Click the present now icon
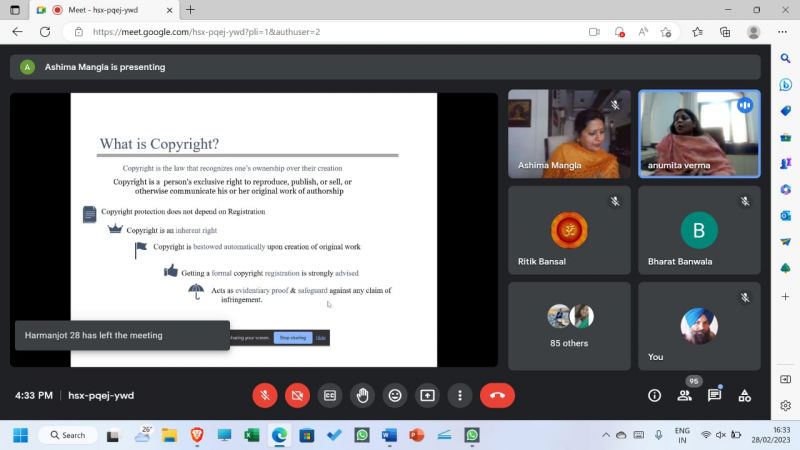The width and height of the screenshot is (800, 450). coord(427,395)
